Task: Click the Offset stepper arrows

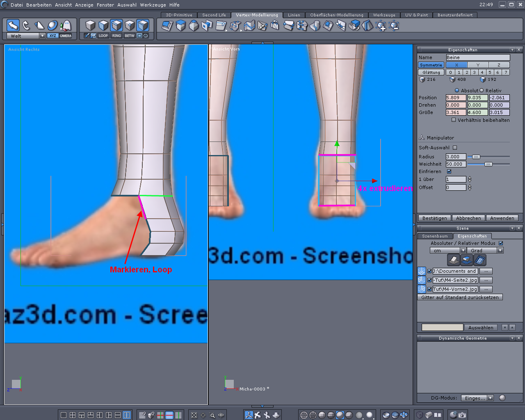Action: tap(470, 187)
